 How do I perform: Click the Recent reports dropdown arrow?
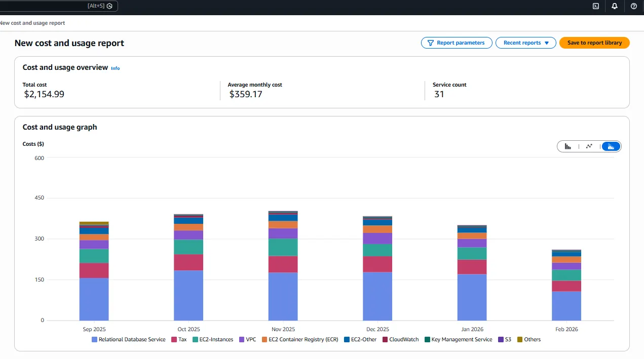click(547, 43)
